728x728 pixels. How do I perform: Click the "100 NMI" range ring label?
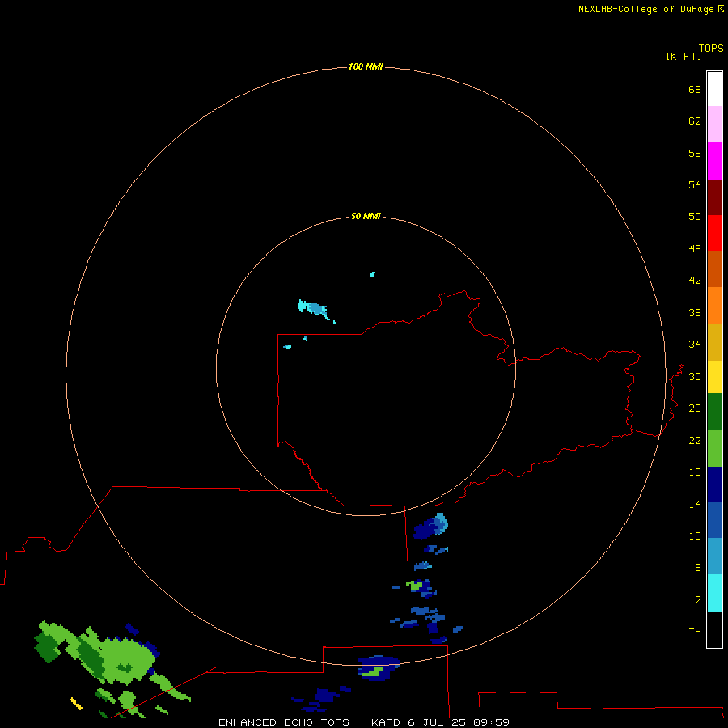[366, 66]
